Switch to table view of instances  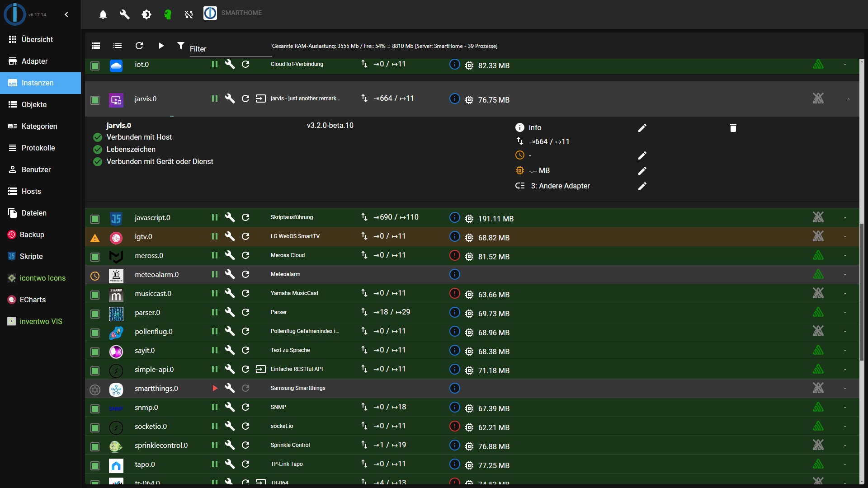click(95, 46)
